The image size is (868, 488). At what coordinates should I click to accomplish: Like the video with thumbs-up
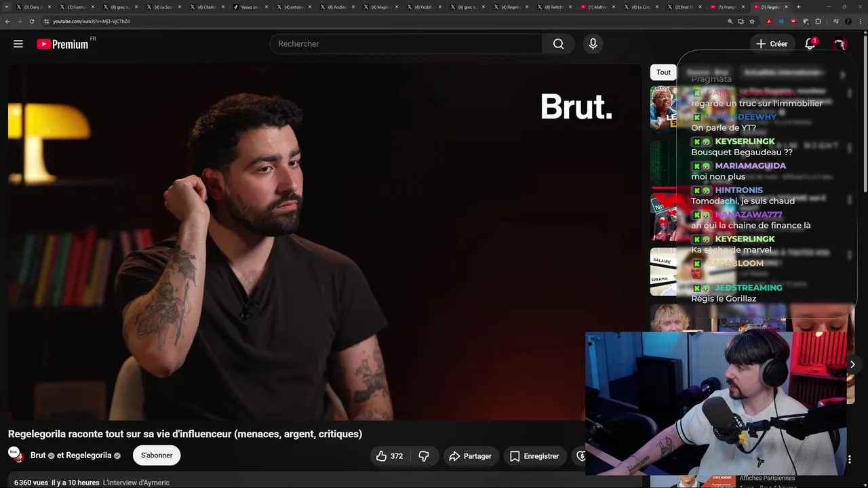[389, 456]
